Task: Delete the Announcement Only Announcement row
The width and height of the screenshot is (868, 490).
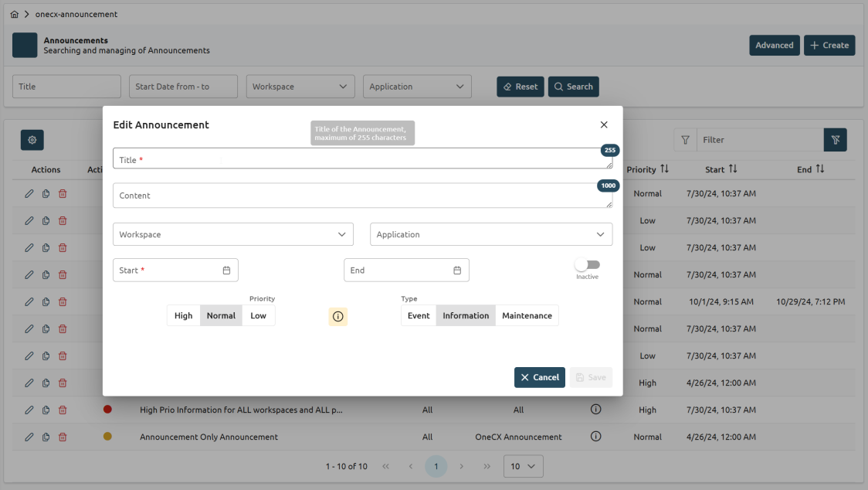Action: [63, 437]
